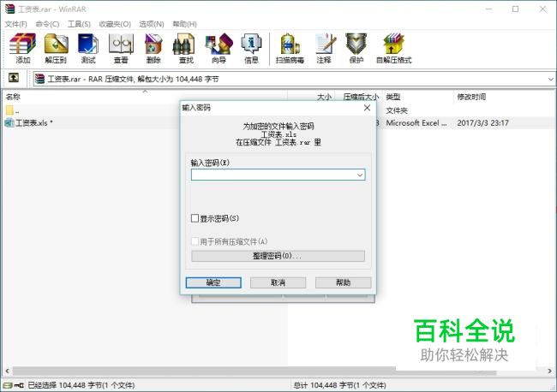Click the scrollbar right arrow
Screen dimensions: 557x392
click(550, 371)
